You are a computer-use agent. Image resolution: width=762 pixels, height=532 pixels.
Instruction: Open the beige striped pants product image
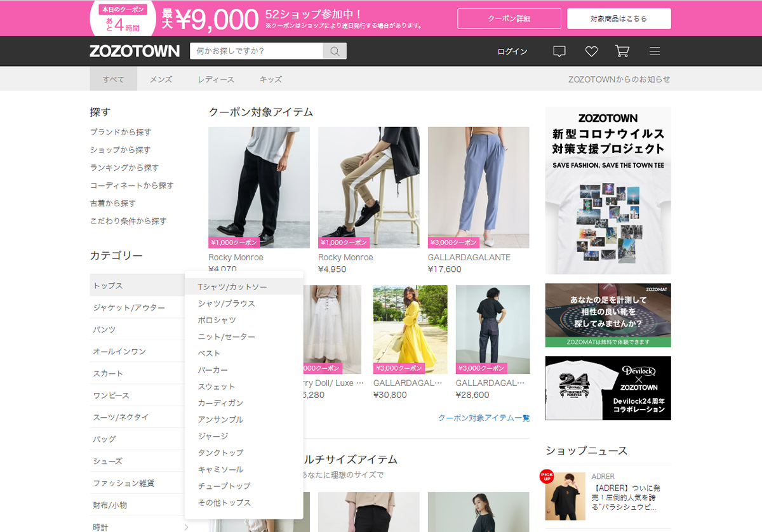click(369, 187)
